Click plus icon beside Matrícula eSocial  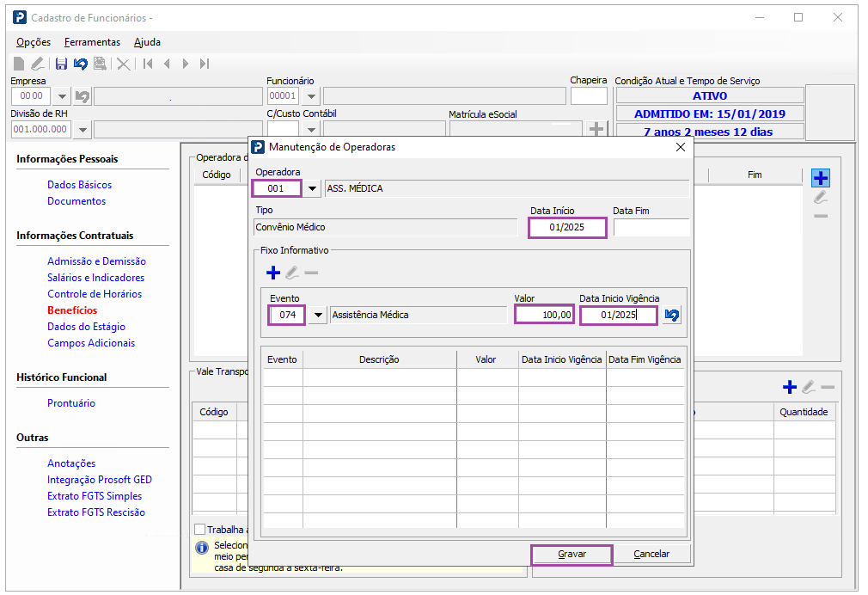click(x=596, y=129)
